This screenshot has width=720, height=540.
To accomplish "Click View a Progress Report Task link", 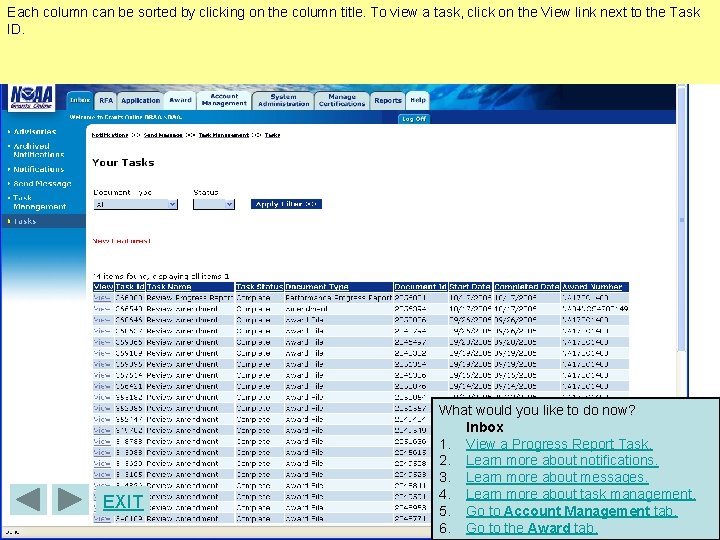I will [559, 444].
